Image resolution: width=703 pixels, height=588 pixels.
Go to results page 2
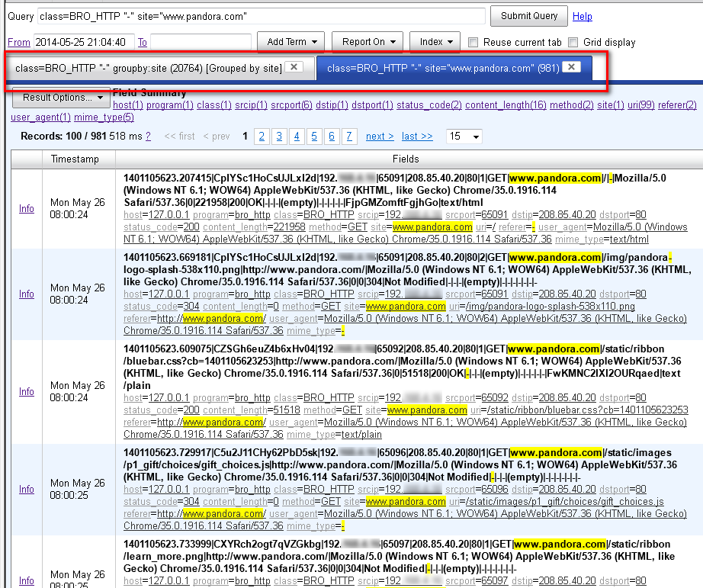[262, 136]
